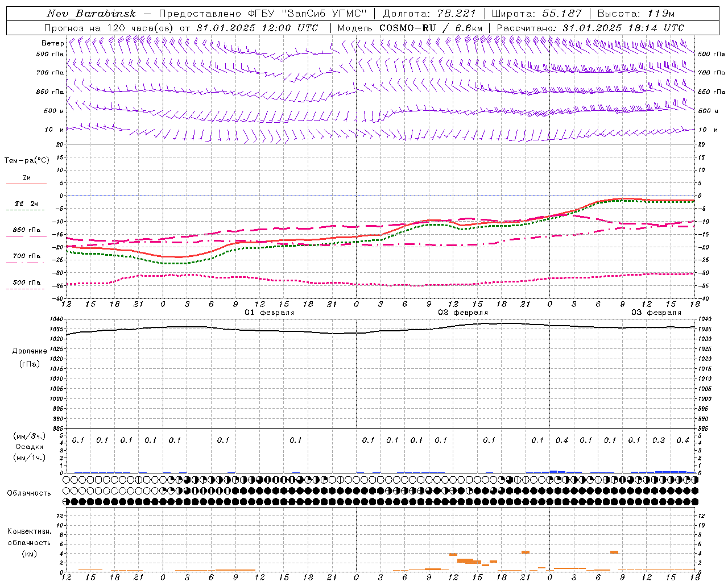
Task: Click the "Td 2м" dew point legend label
Action: pyautogui.click(x=27, y=203)
